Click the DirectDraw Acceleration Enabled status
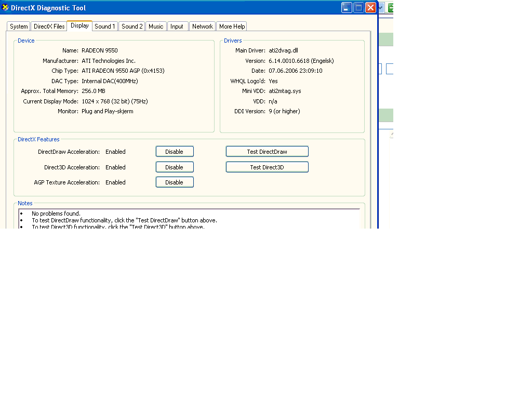The image size is (532, 399). click(x=115, y=152)
